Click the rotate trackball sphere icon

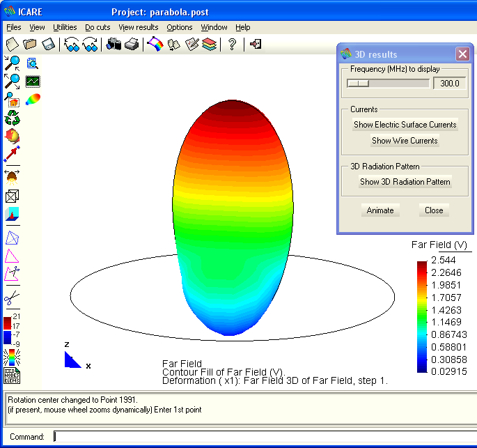tap(12, 136)
